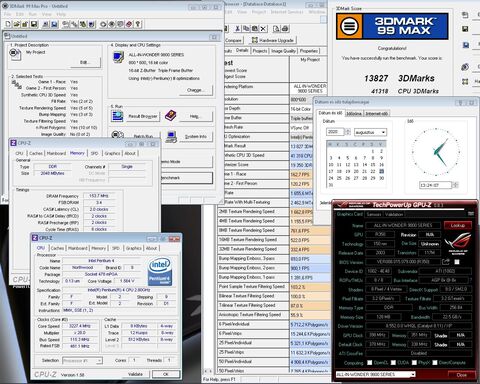Click the 13827 3DMarks score text

pos(399,78)
